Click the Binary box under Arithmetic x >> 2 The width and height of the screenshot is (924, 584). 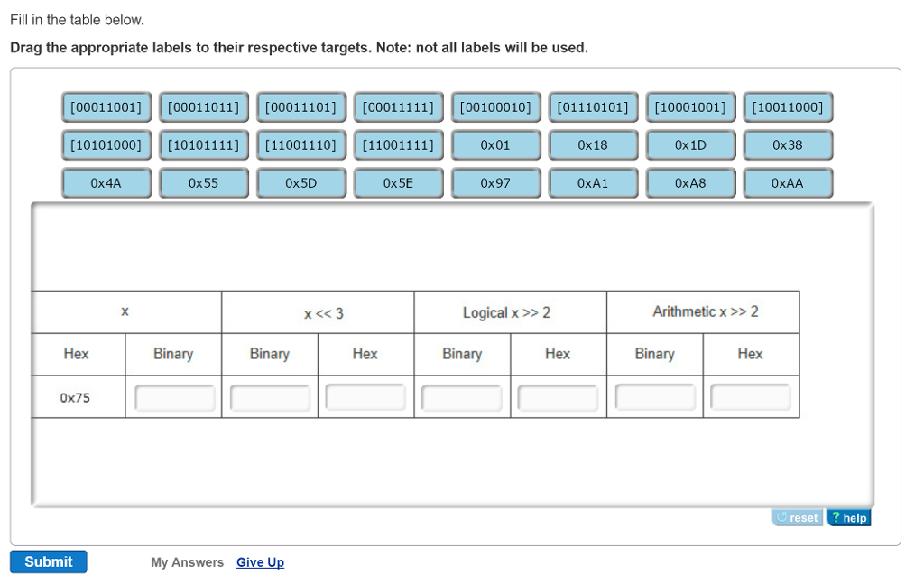point(655,396)
